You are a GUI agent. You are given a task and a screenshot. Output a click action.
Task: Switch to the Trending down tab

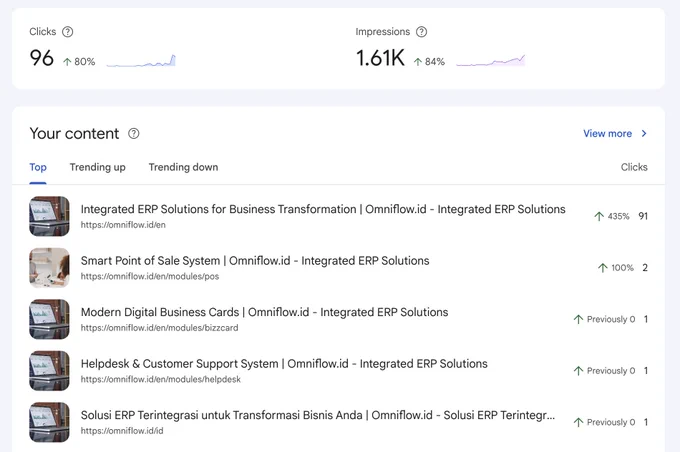(x=183, y=167)
